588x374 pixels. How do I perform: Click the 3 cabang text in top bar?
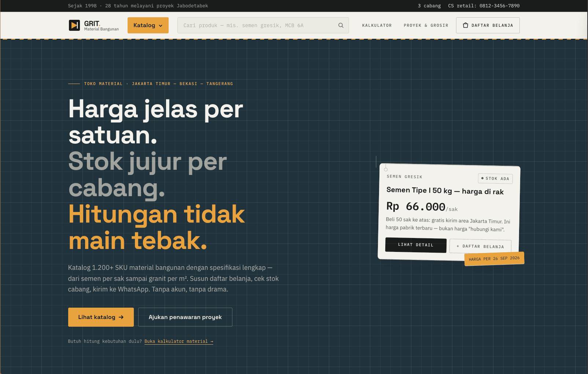[x=429, y=6]
